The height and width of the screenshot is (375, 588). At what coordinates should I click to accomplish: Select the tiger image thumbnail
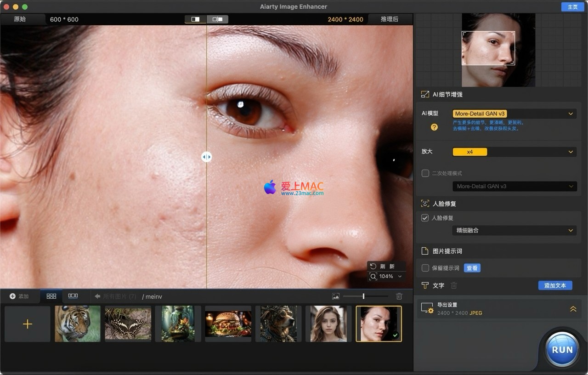78,324
